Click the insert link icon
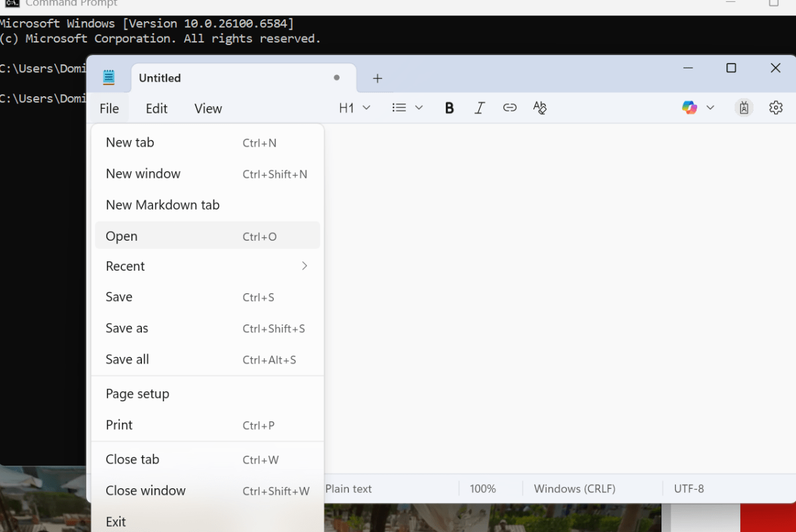 [509, 108]
